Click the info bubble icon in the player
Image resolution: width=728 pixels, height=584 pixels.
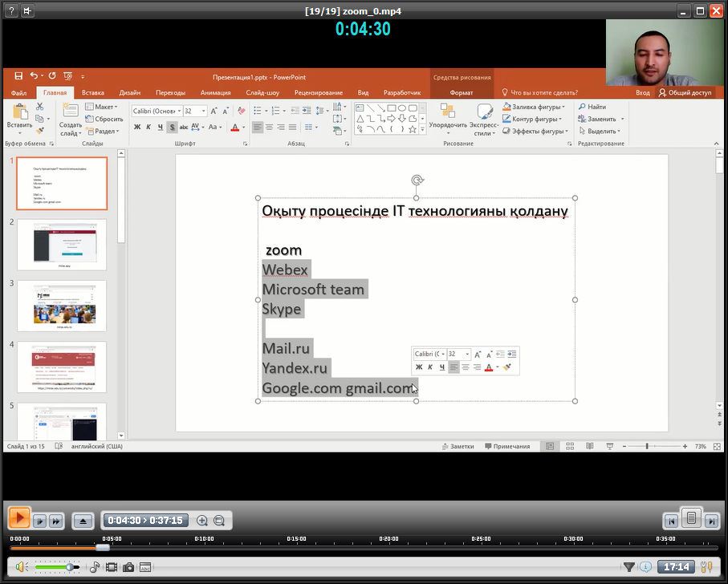pos(646,567)
